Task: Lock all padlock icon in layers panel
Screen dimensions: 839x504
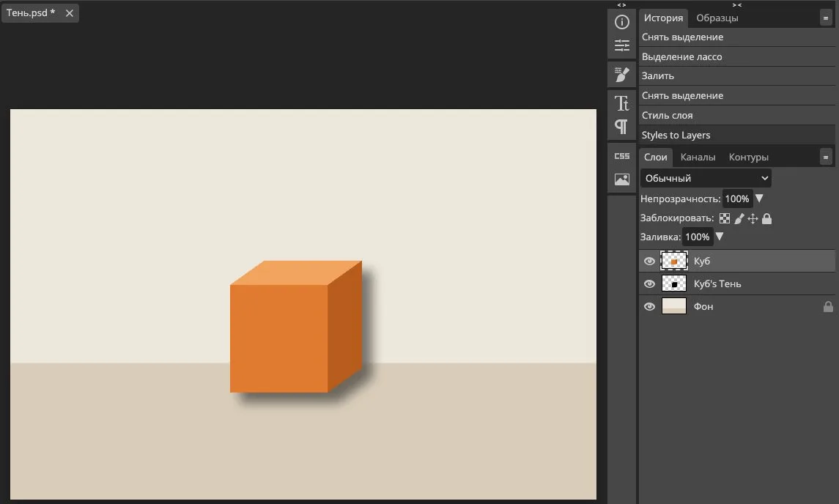Action: [766, 218]
